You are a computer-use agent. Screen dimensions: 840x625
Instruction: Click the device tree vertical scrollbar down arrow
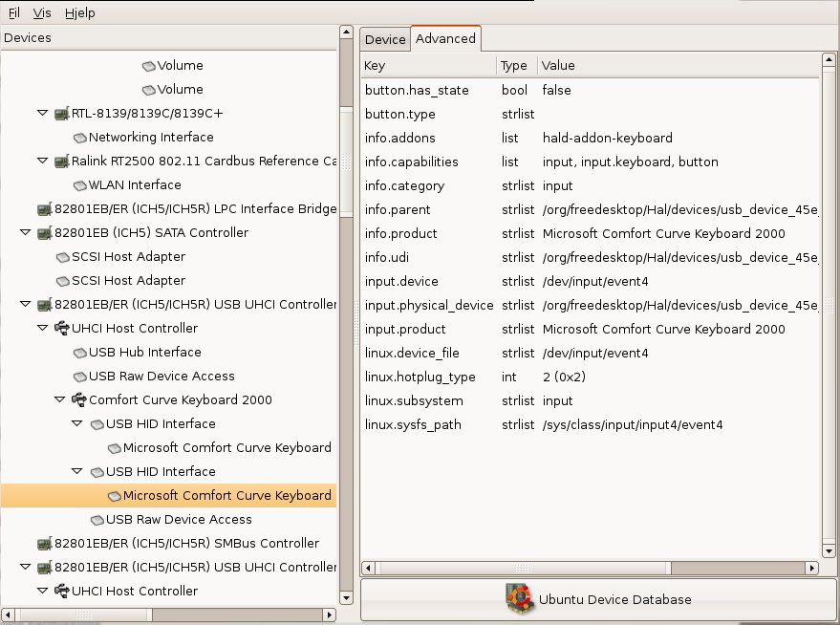346,598
